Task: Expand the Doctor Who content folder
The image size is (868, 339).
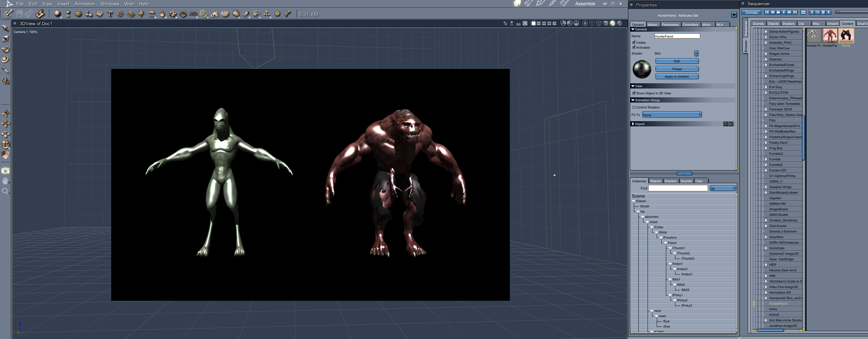Action: pyautogui.click(x=766, y=37)
